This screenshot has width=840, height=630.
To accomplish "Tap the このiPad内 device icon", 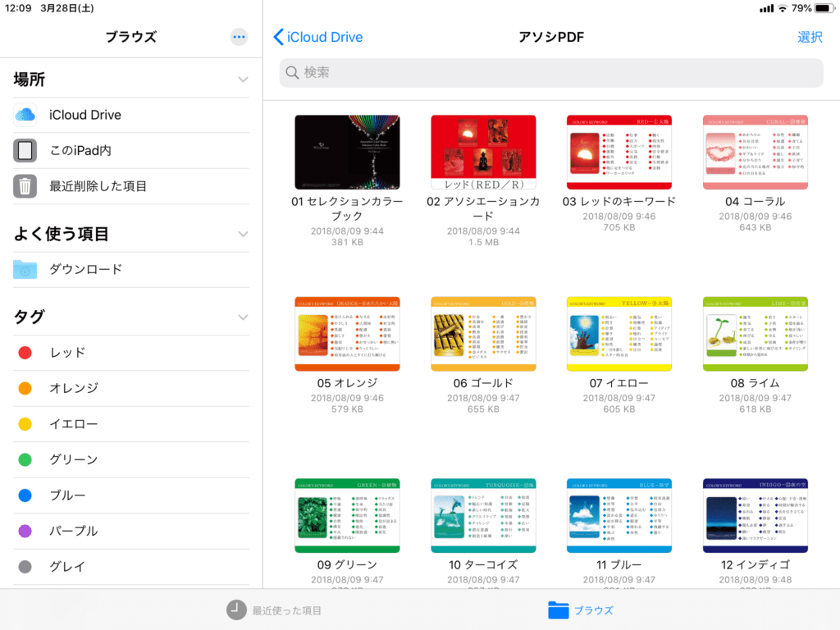I will point(25,151).
